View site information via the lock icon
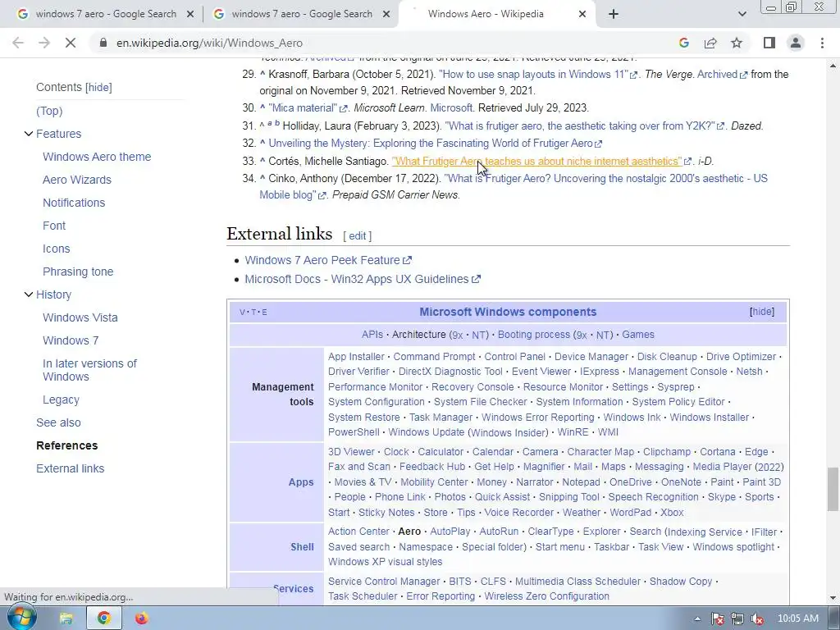The width and height of the screenshot is (840, 630). 103,43
